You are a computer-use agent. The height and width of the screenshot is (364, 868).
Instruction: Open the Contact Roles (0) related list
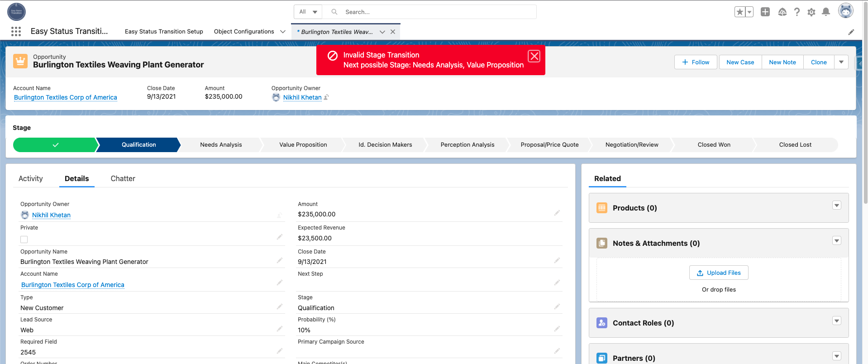point(643,323)
